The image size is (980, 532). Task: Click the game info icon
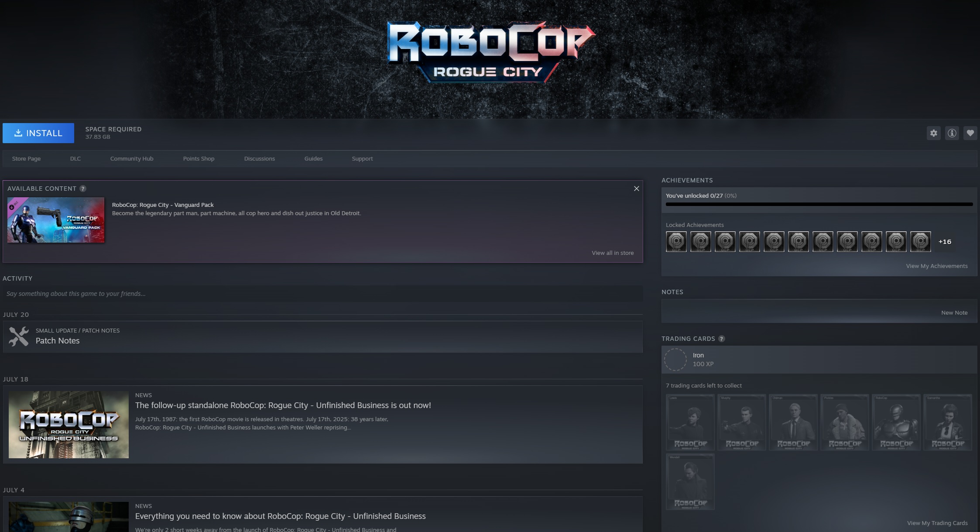952,133
